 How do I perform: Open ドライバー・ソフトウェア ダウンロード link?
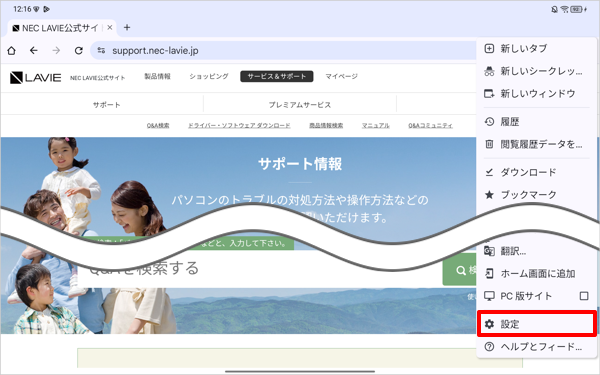tap(239, 126)
